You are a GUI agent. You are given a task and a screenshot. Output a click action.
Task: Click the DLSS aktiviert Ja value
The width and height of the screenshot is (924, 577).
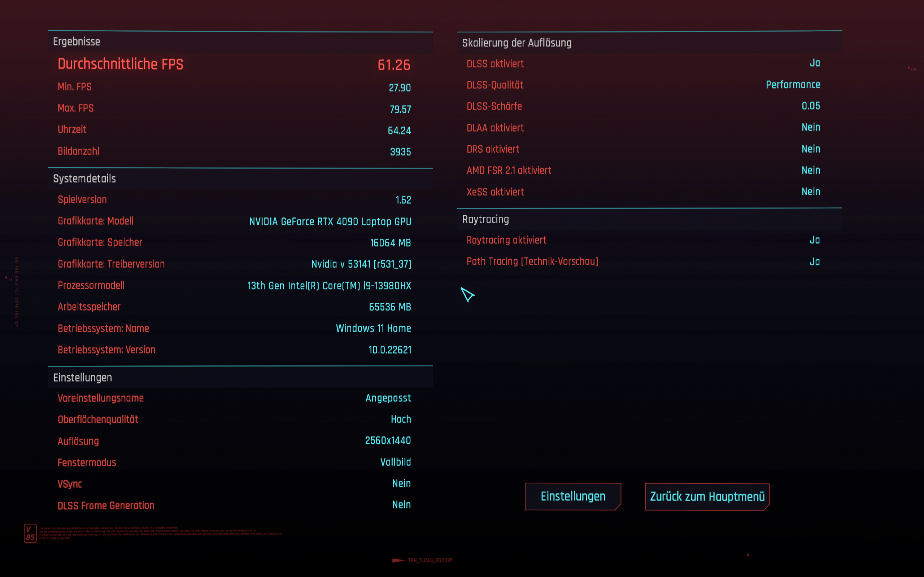pyautogui.click(x=814, y=63)
